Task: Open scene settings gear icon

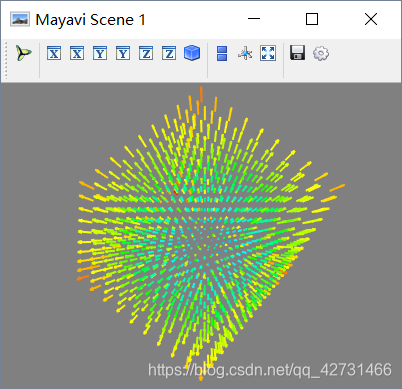Action: 321,53
